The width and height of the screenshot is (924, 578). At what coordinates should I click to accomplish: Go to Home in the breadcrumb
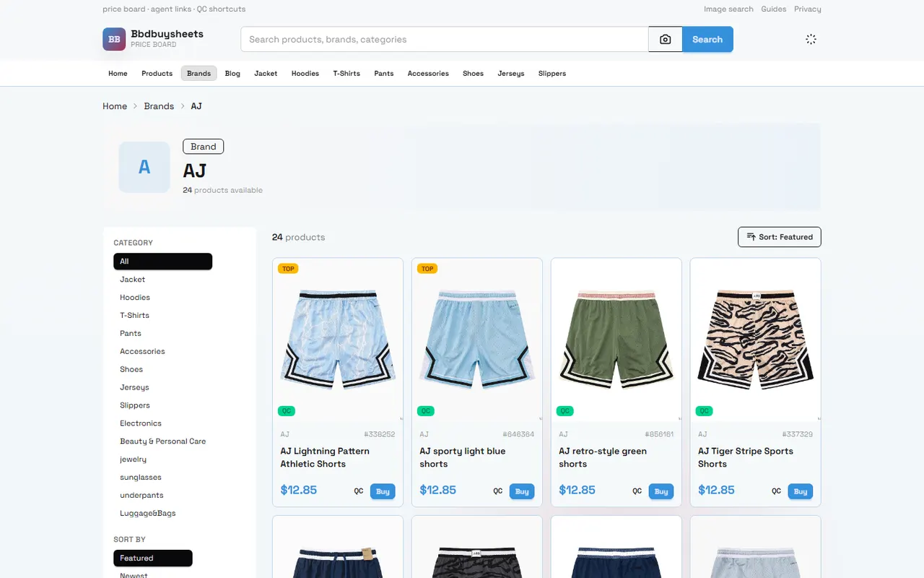click(115, 106)
